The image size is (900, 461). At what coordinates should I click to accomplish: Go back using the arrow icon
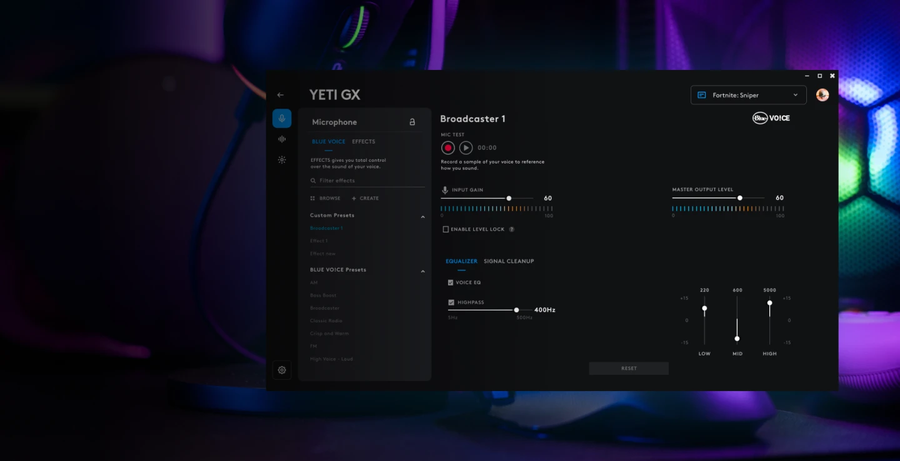[280, 95]
